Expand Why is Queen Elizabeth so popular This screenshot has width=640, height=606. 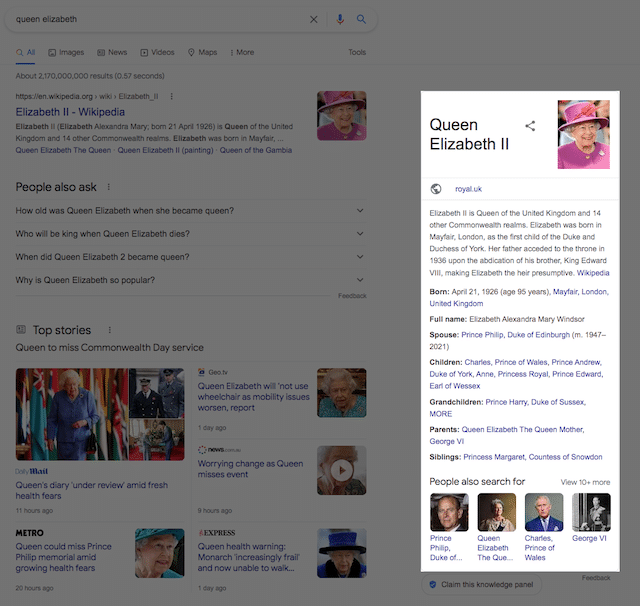pos(191,280)
